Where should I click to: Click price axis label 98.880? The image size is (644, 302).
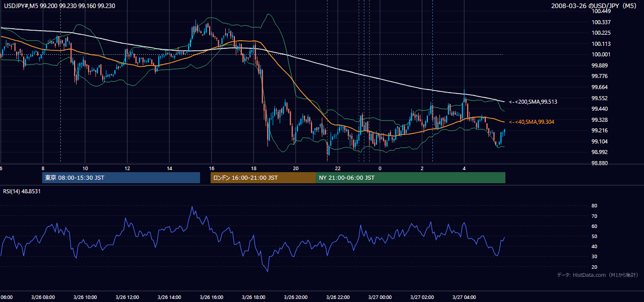pyautogui.click(x=600, y=163)
